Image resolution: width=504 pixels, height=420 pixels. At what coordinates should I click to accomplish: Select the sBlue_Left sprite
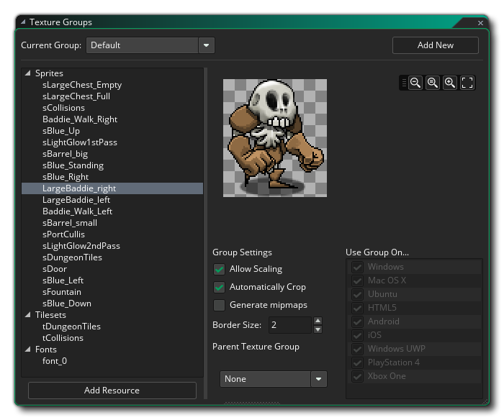pos(112,280)
